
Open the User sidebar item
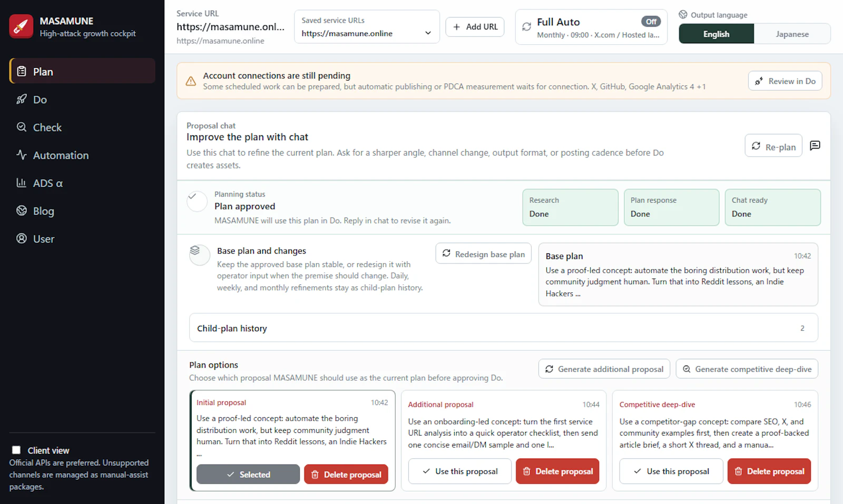82,239
